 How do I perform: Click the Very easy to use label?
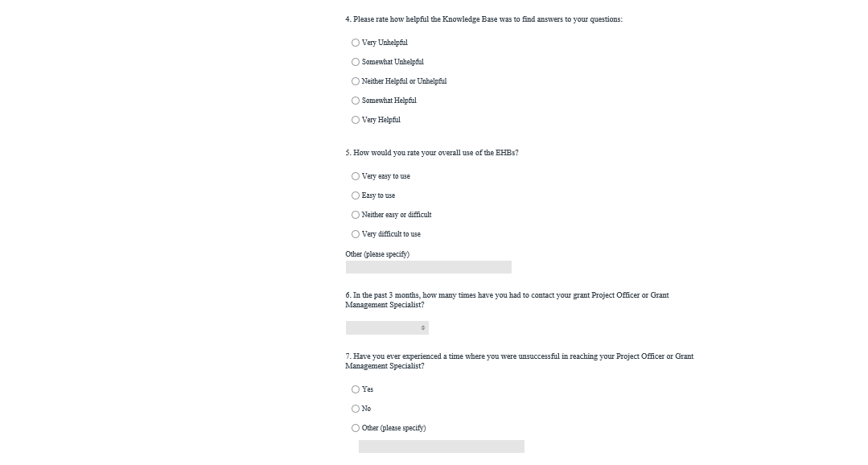coord(386,176)
